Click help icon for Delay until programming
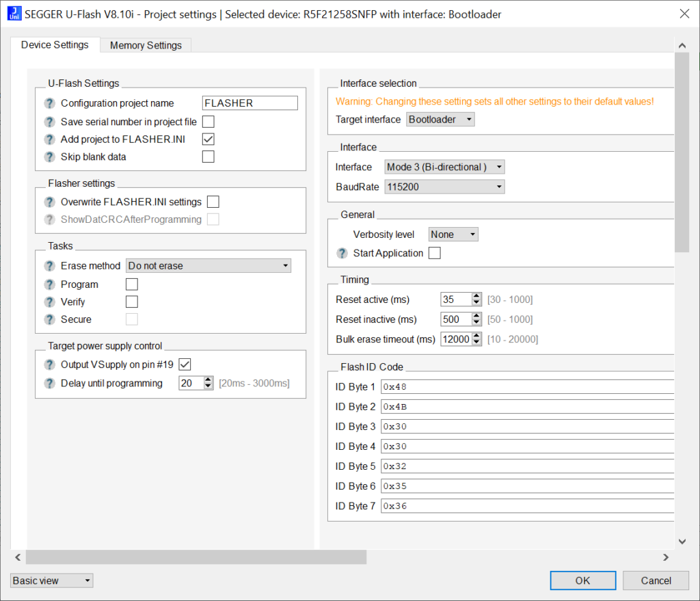700x601 pixels. 49,383
